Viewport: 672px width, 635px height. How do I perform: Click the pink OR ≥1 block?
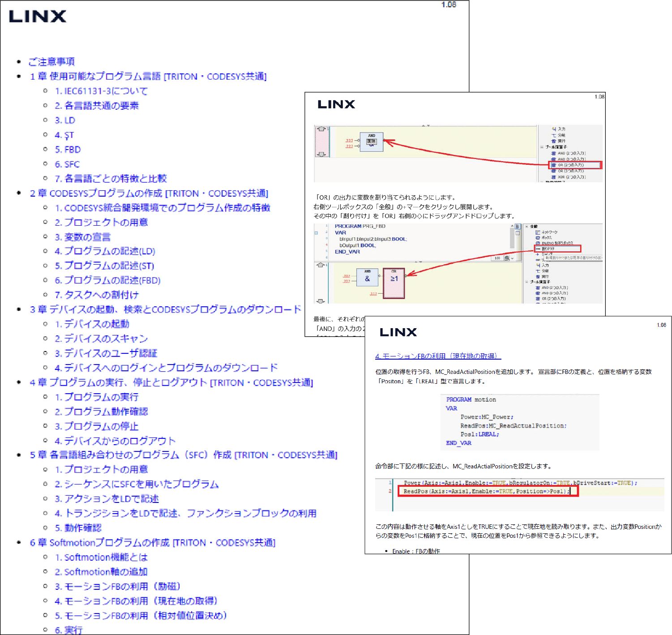click(394, 283)
